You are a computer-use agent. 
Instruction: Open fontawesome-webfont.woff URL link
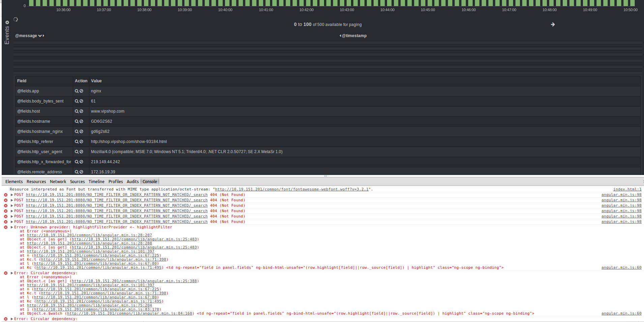click(x=292, y=189)
